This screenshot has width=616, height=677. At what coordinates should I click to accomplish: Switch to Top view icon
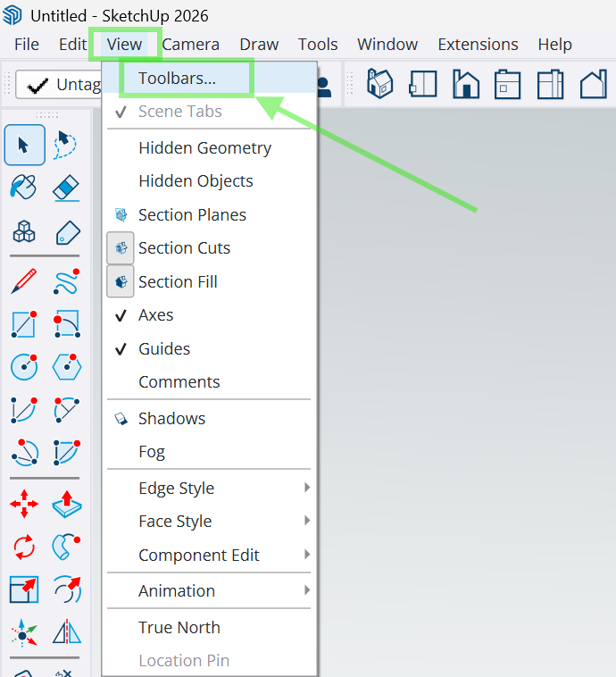(423, 84)
